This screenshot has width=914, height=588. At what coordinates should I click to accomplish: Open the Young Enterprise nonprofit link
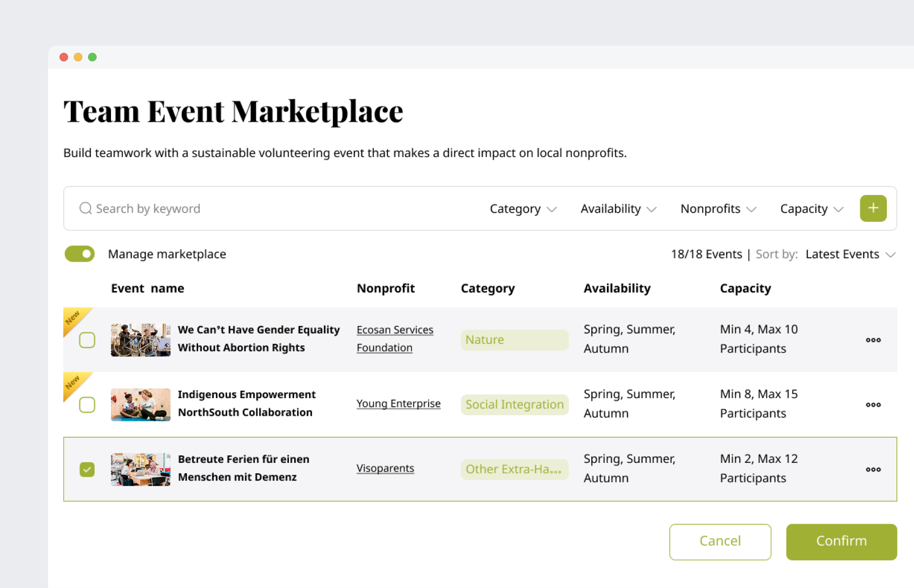coord(398,403)
